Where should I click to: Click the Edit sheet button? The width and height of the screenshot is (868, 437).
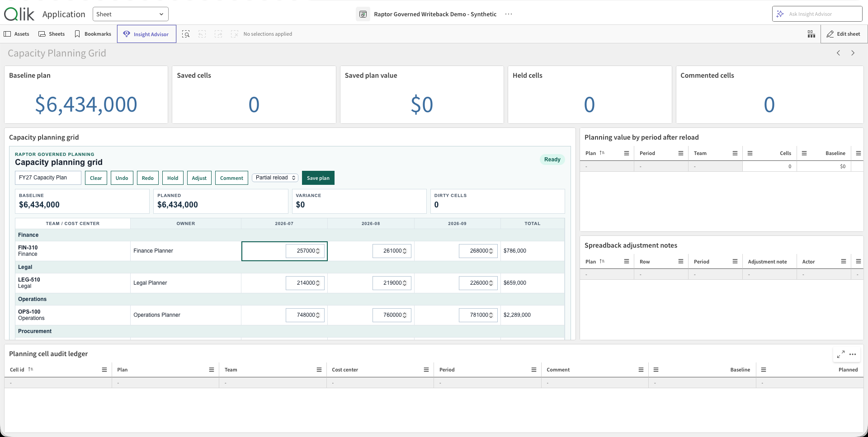tap(844, 34)
